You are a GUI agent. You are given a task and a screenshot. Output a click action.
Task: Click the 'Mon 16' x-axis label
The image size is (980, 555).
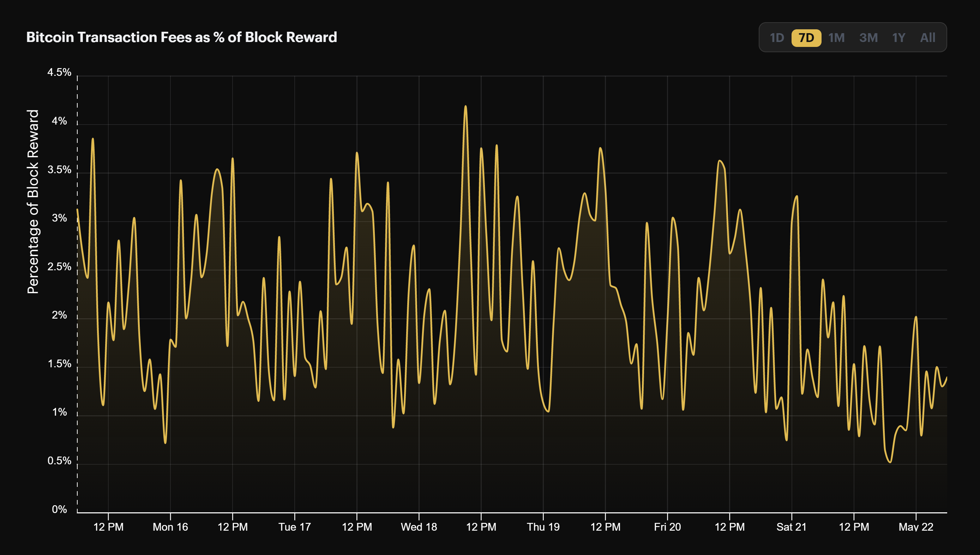point(170,527)
